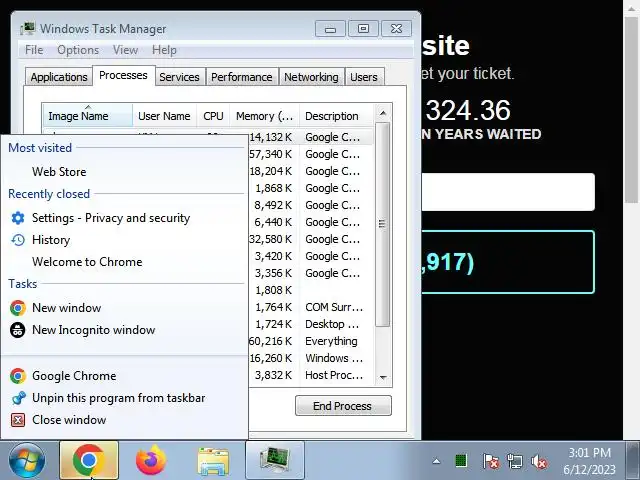This screenshot has width=640, height=480.
Task: Choose Close window in jump list
Action: coord(69,420)
